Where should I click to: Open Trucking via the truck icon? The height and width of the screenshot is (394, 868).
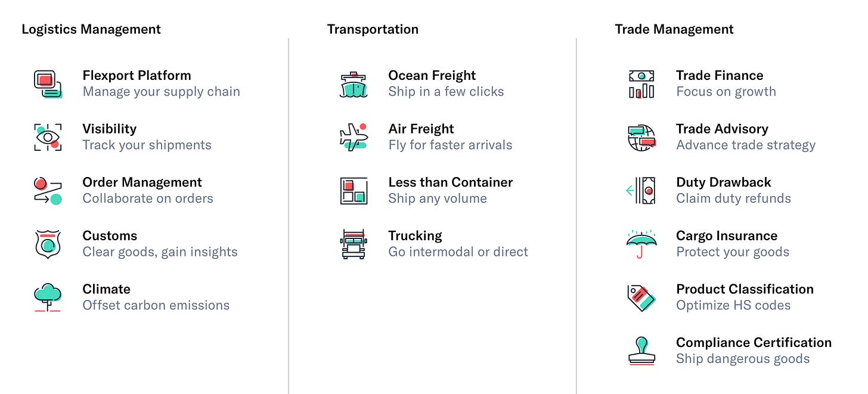(354, 244)
